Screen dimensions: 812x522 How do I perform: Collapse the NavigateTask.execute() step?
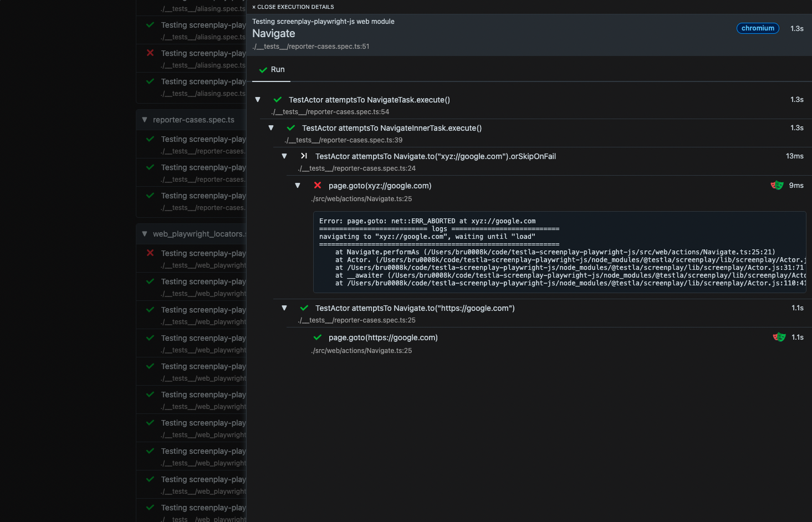258,100
